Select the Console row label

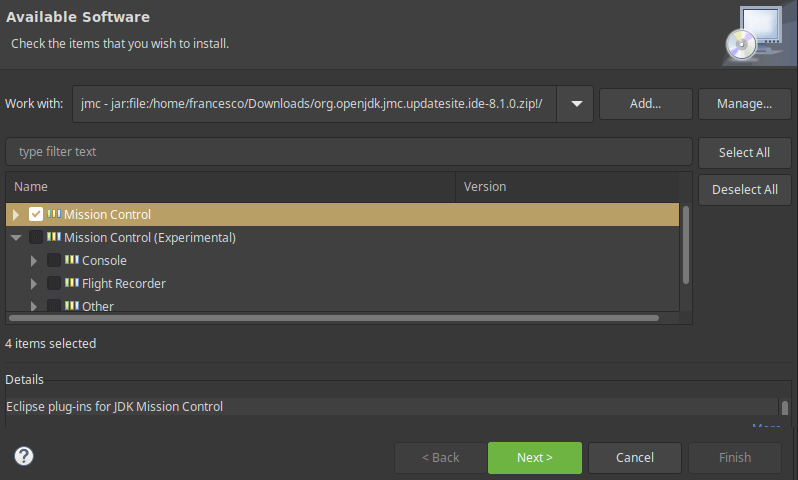tap(104, 261)
